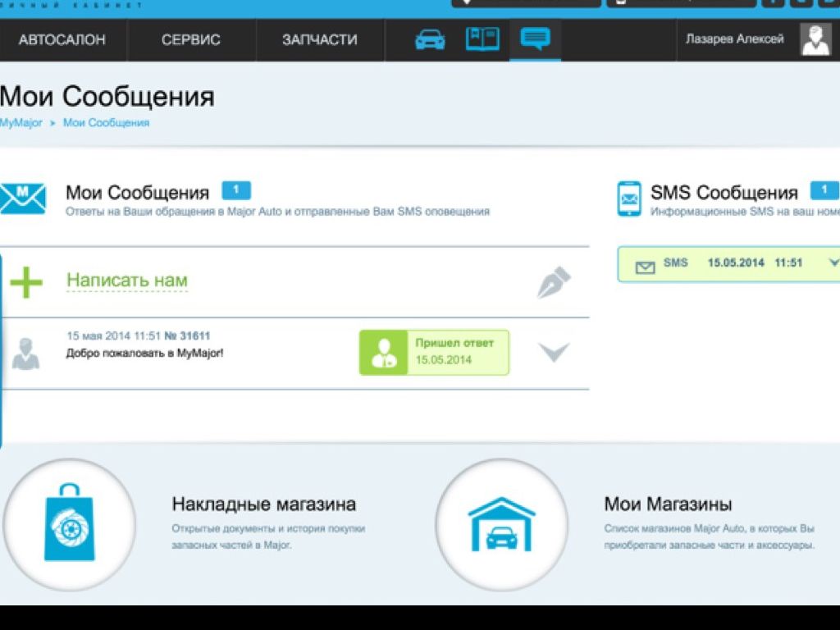This screenshot has width=840, height=630.
Task: Click the Написать нам link
Action: tap(126, 281)
